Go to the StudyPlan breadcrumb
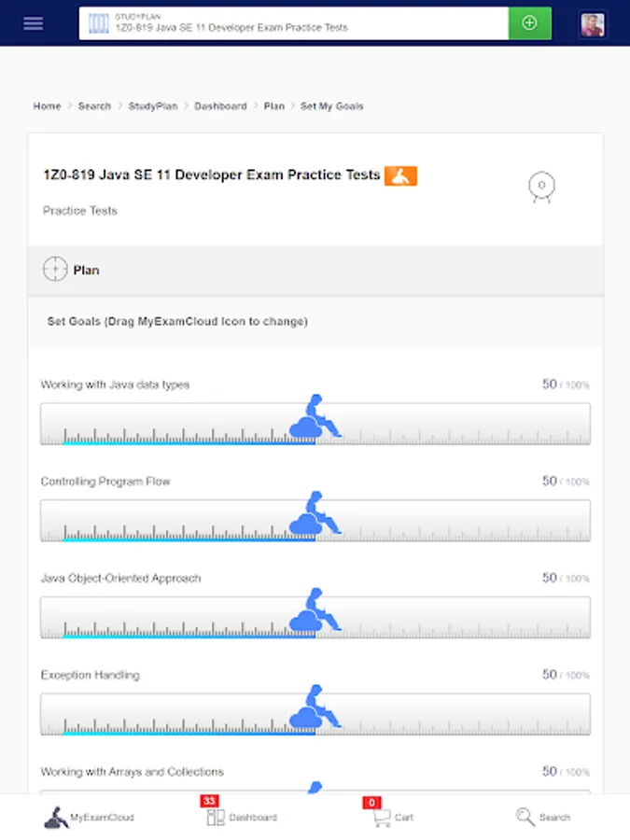 [x=153, y=106]
